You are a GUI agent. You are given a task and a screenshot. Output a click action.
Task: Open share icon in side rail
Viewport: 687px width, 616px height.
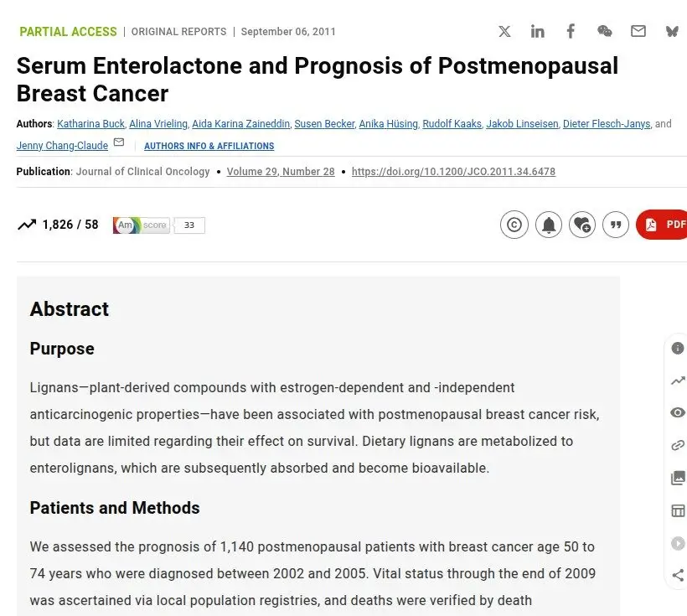(678, 575)
